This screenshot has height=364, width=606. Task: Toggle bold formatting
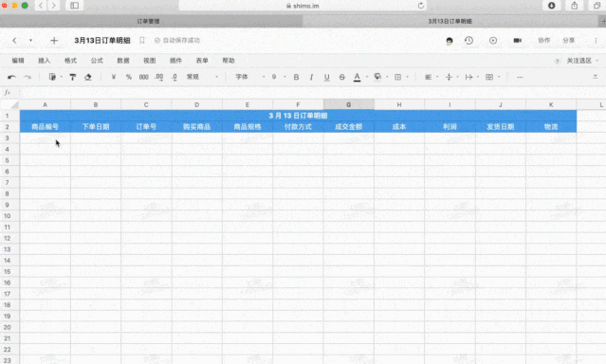pyautogui.click(x=296, y=77)
